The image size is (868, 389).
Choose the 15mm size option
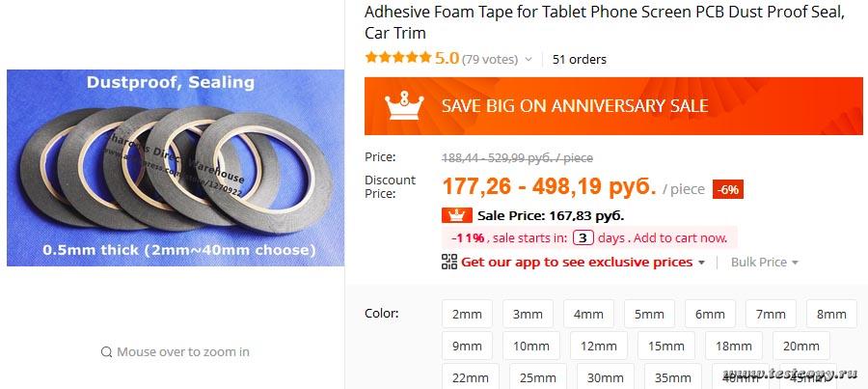tap(666, 346)
